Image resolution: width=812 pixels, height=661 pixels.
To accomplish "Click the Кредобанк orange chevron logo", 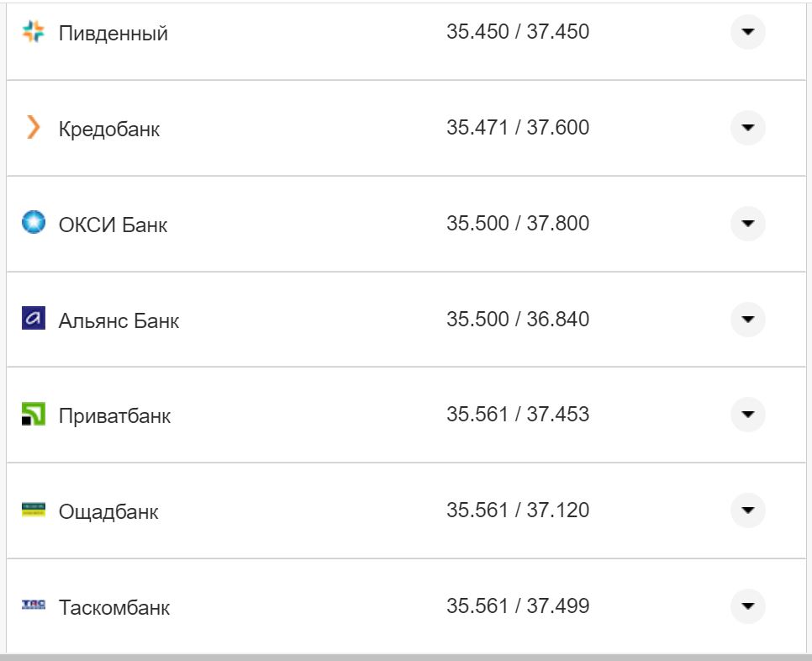I will coord(33,128).
